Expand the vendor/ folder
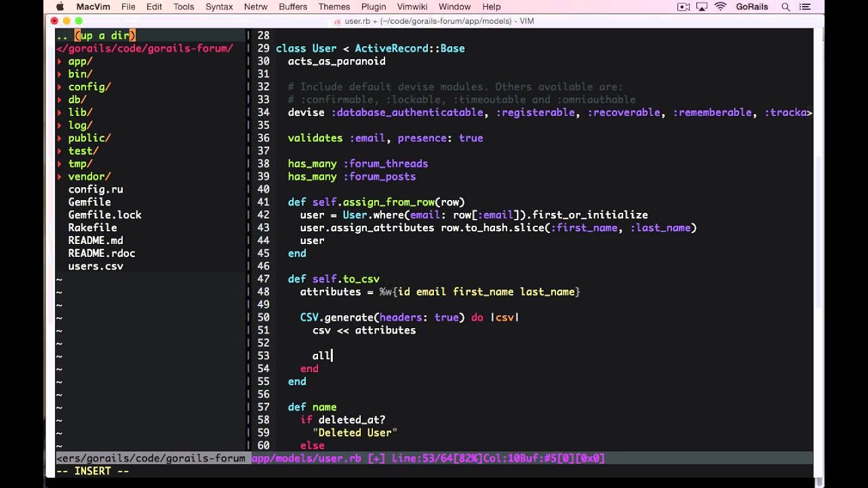The width and height of the screenshot is (868, 488). [x=89, y=176]
